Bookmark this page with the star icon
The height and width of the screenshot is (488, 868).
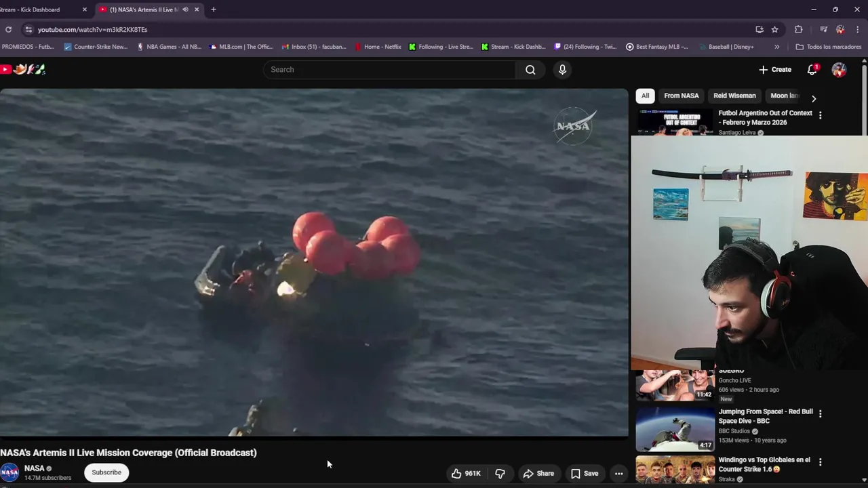point(774,29)
